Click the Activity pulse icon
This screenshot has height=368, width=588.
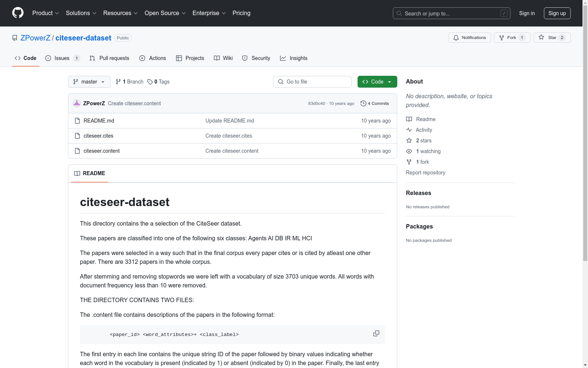point(409,130)
